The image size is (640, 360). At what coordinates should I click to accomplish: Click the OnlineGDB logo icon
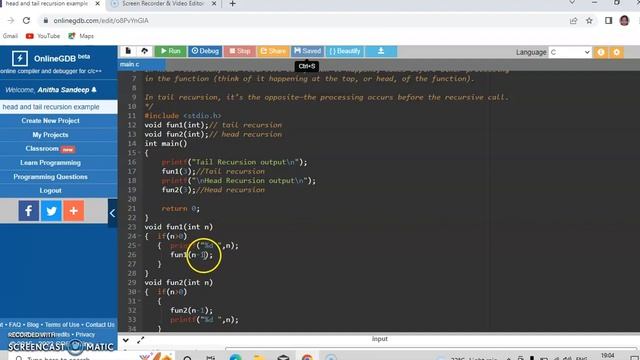click(20, 58)
